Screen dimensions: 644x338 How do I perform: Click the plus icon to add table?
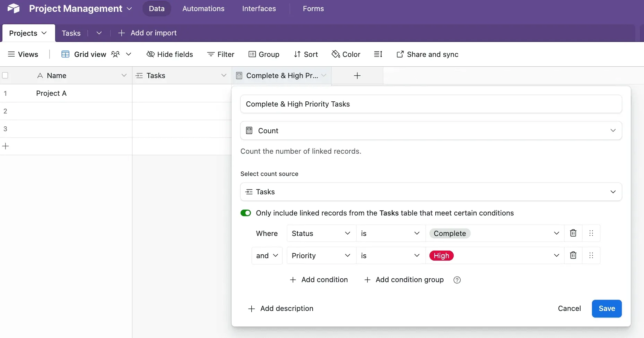[x=121, y=33]
